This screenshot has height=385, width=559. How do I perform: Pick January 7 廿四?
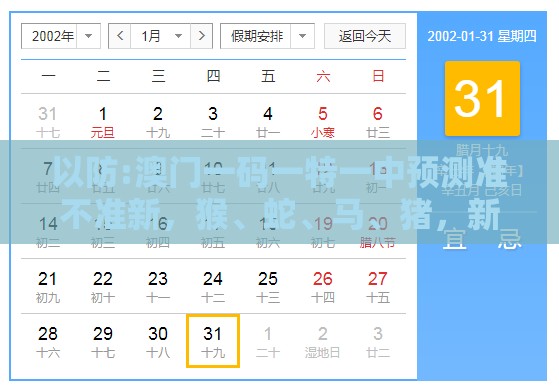pyautogui.click(x=48, y=177)
